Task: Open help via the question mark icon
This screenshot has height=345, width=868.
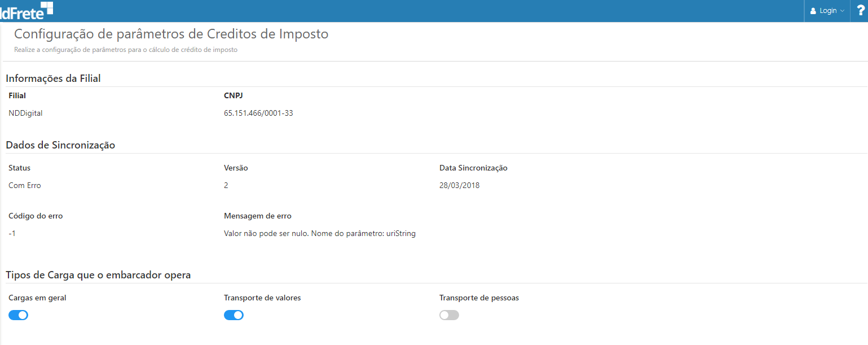Action: [x=860, y=10]
